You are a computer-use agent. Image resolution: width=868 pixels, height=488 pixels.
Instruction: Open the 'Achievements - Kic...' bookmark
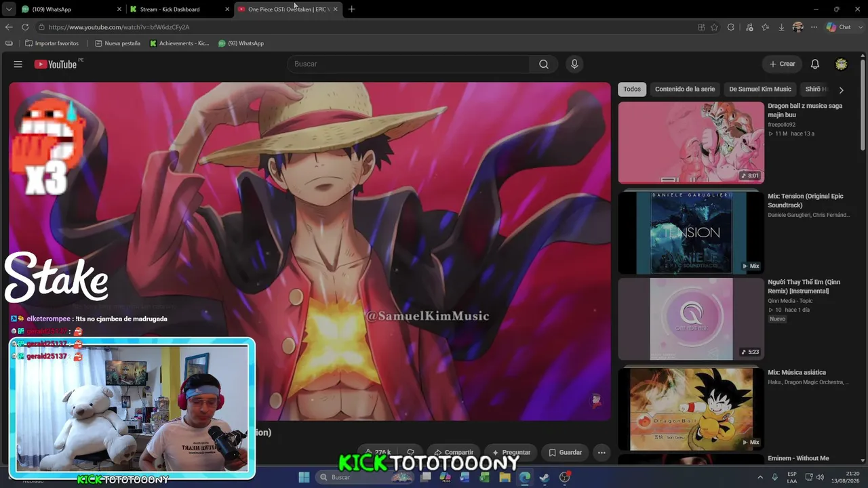click(x=180, y=43)
